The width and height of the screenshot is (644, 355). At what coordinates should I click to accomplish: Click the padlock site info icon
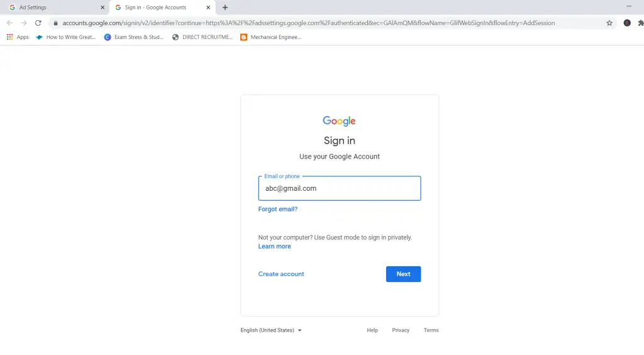tap(55, 23)
